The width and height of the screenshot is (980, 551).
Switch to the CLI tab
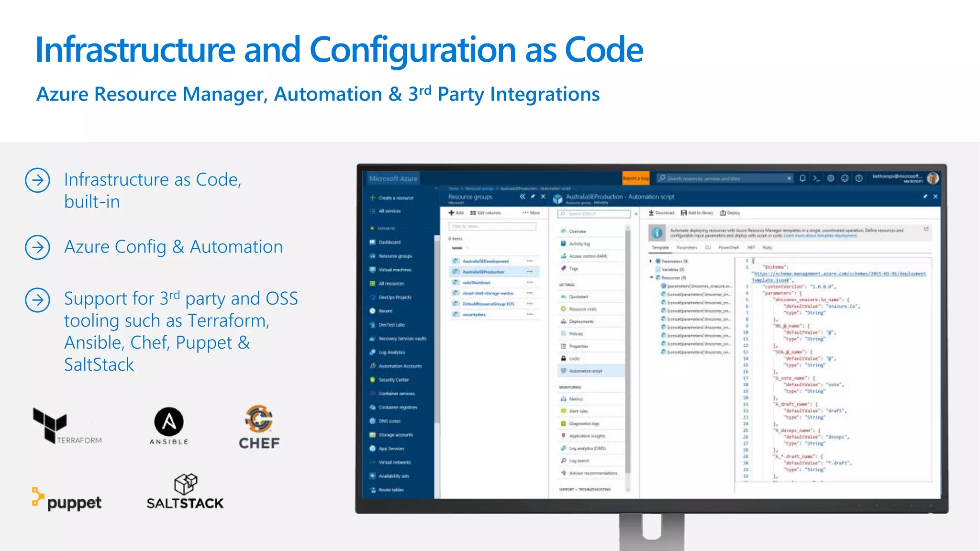tap(708, 248)
